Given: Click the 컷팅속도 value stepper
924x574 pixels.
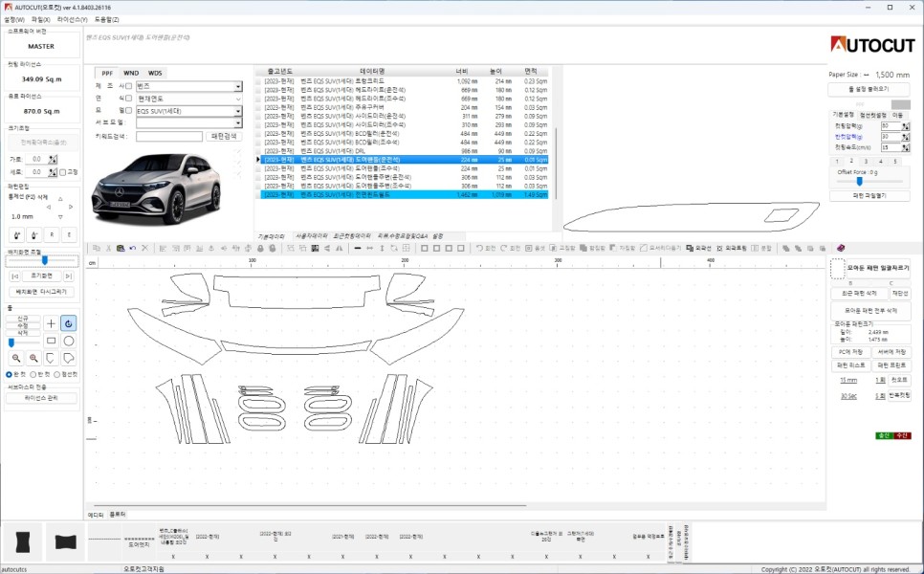Looking at the screenshot, I should click(x=906, y=147).
